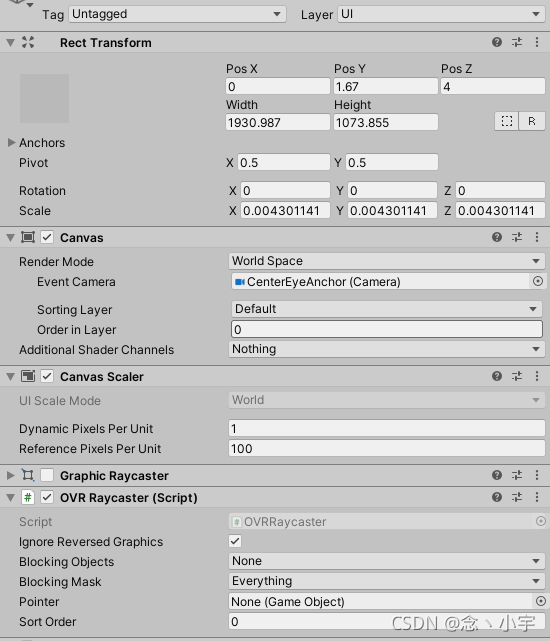Toggle blueprint mode button in Rect Transform
550x641 pixels.
coord(507,121)
